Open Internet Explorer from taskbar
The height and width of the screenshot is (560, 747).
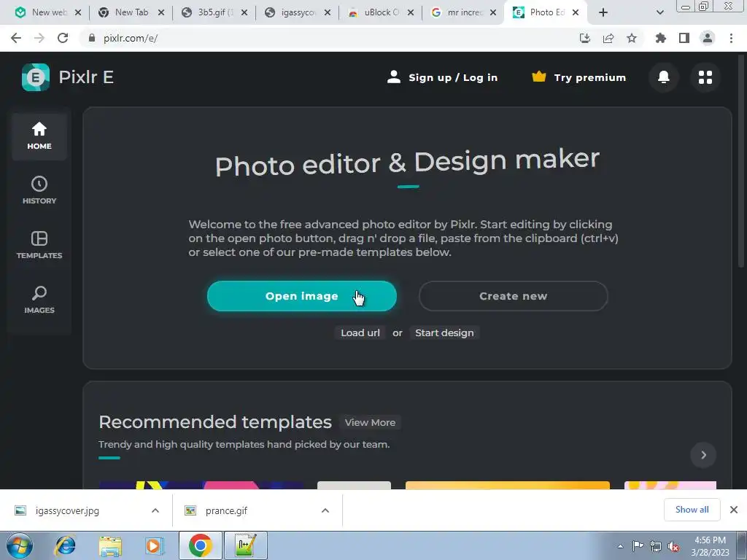click(65, 545)
